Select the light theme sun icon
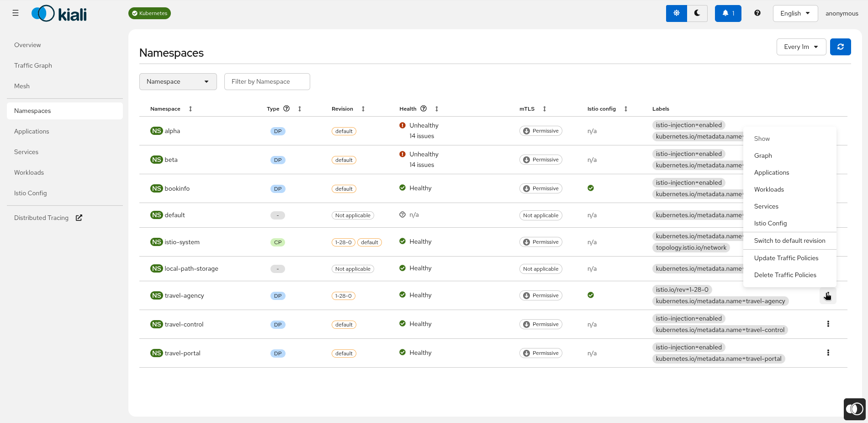The image size is (868, 423). click(676, 13)
